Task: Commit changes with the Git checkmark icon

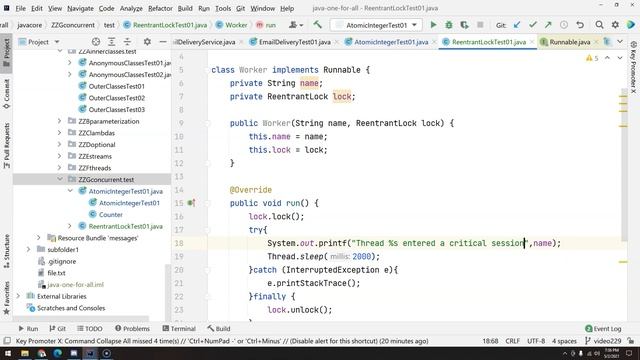Action: click(533, 25)
